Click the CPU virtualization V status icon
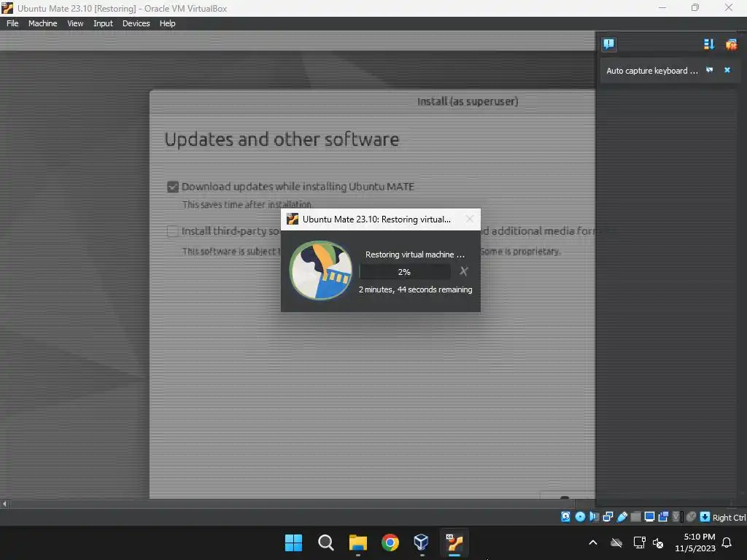The image size is (747, 560). point(676,517)
